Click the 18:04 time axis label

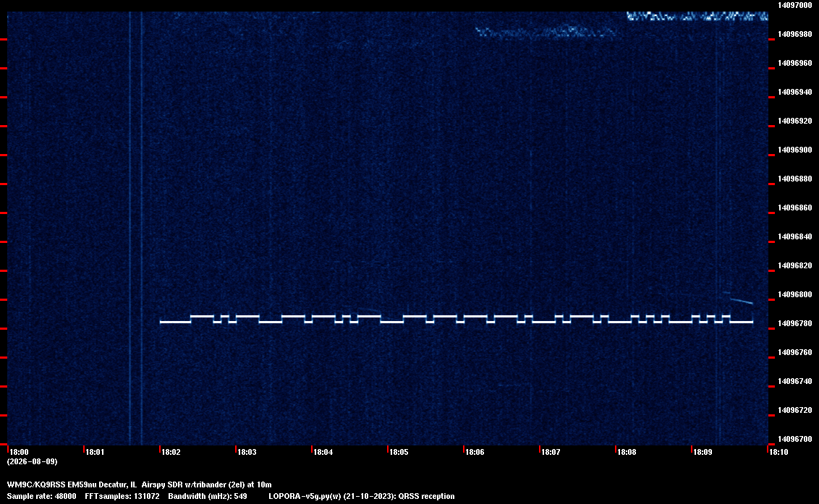point(323,452)
